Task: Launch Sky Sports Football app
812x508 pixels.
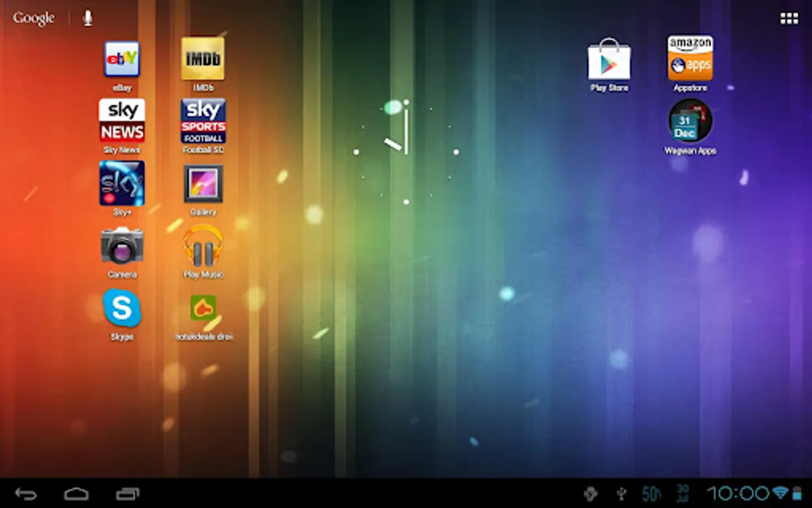Action: coord(203,121)
